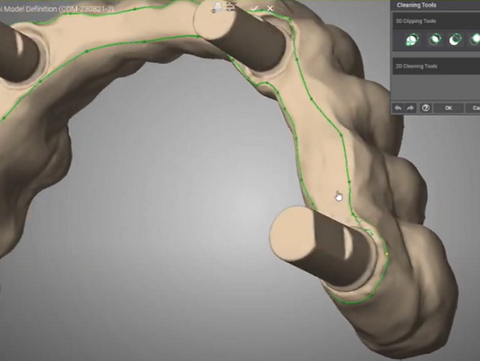Screen dimensions: 480x361
Task: Select the first 3D clipping tool icon
Action: click(413, 40)
